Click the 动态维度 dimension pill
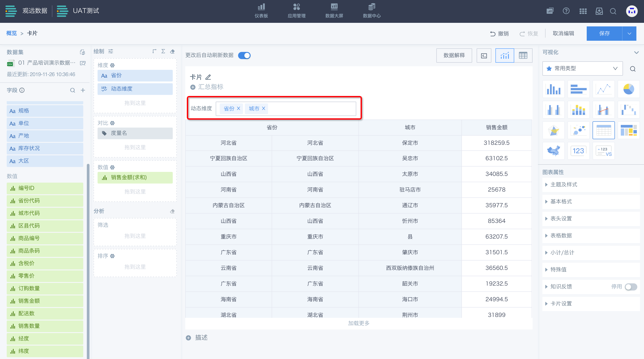Screen dimensions: 644x359 [135, 89]
